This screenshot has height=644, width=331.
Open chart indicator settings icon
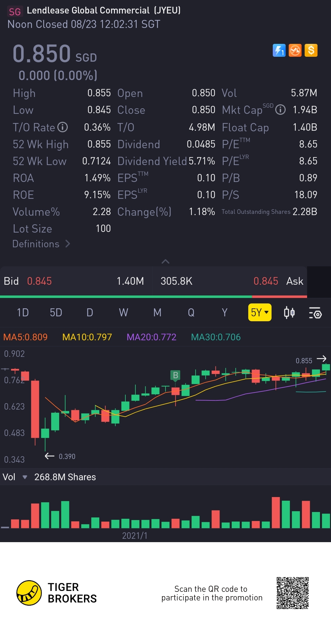(x=315, y=313)
